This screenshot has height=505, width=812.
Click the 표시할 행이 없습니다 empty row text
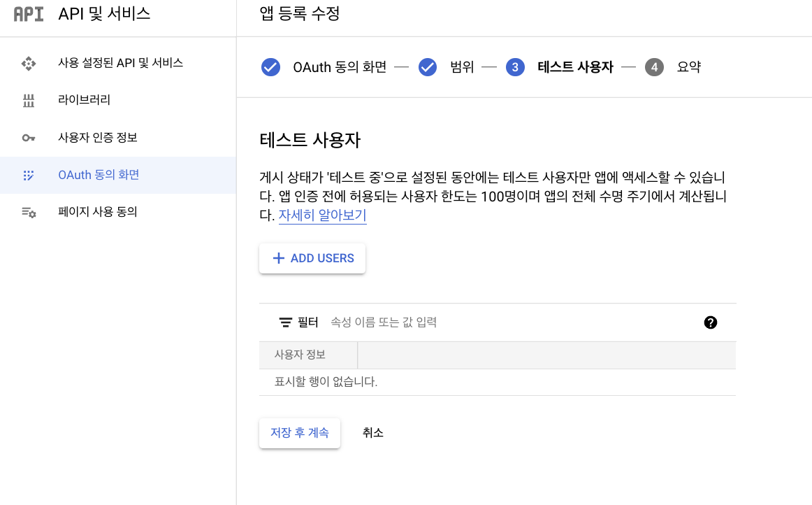point(326,382)
